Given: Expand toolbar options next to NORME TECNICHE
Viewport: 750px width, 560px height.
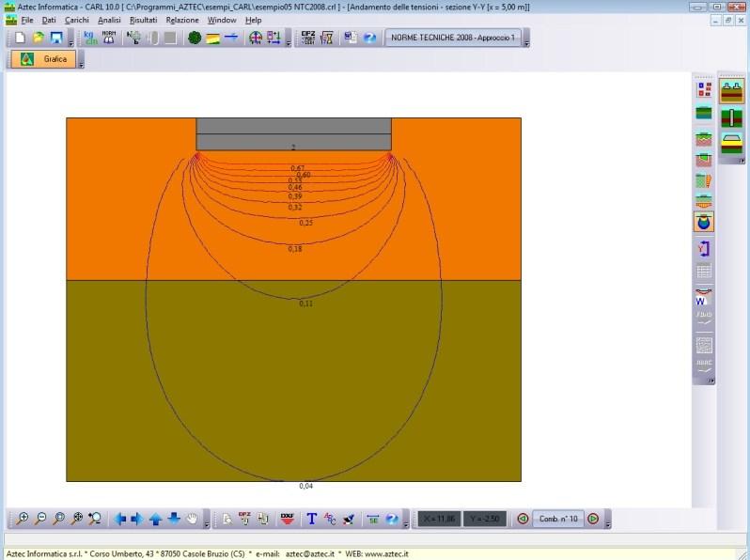Looking at the screenshot, I should (x=526, y=42).
